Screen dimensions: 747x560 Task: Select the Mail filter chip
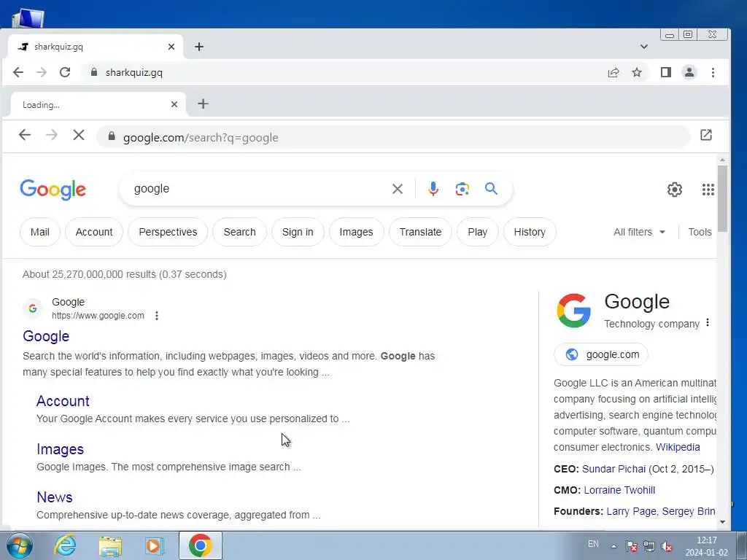click(x=40, y=232)
